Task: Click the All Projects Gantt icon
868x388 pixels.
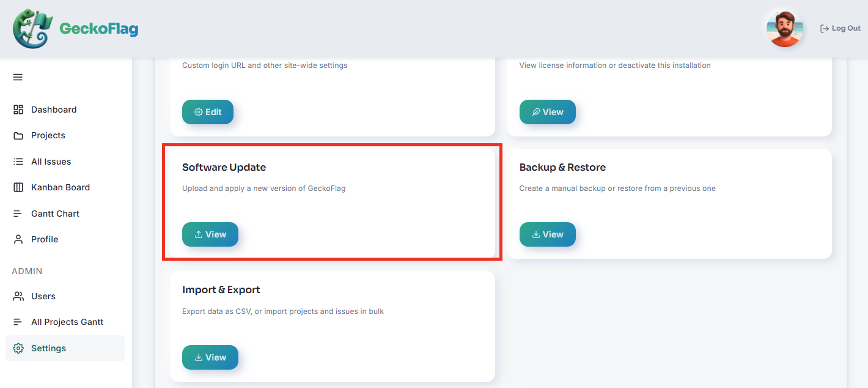Action: (18, 322)
